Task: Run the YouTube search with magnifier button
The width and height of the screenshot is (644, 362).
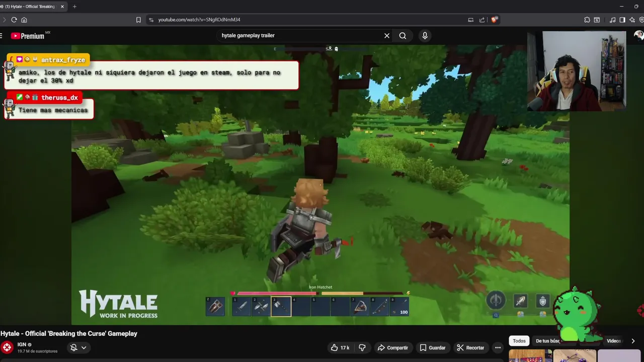Action: 403,36
